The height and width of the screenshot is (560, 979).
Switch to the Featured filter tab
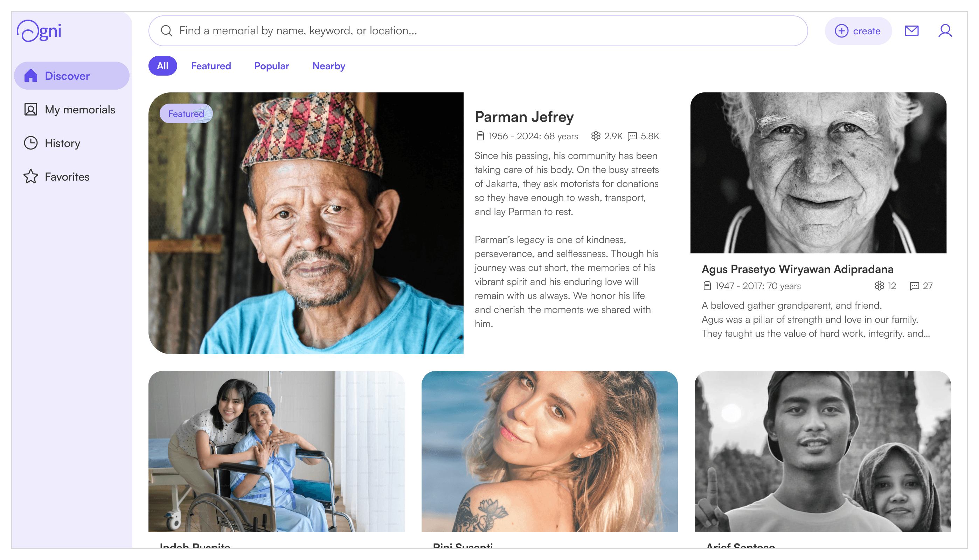(x=211, y=66)
